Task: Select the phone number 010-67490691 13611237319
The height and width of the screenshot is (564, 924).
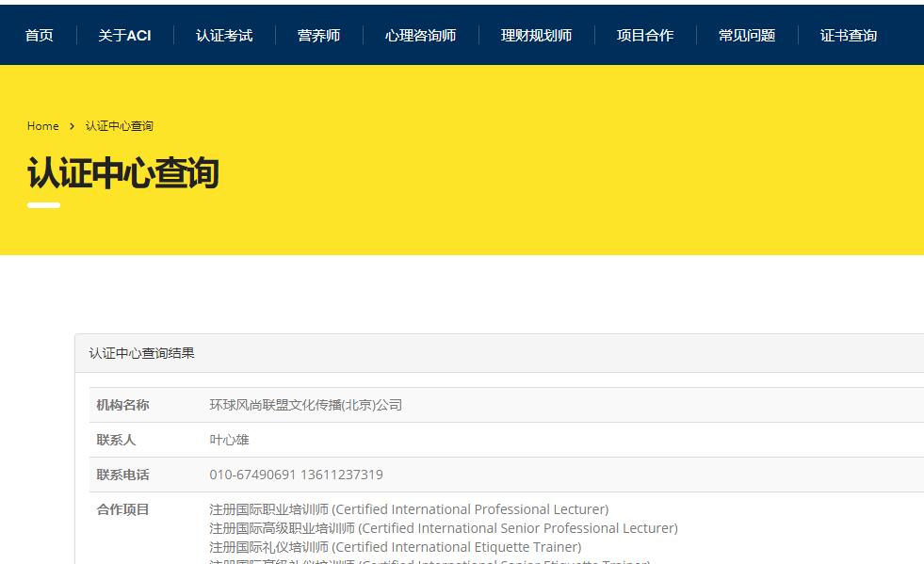Action: (x=296, y=475)
